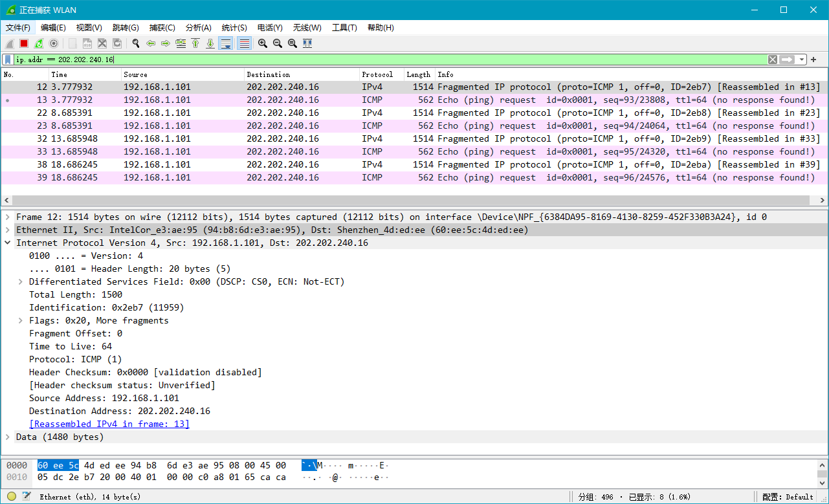Open the 分析(A) menu

(198, 28)
